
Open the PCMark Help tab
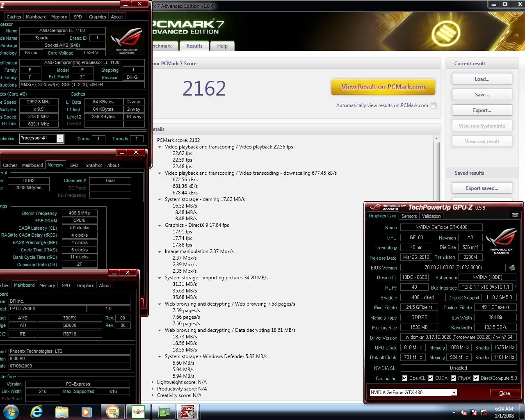222,46
